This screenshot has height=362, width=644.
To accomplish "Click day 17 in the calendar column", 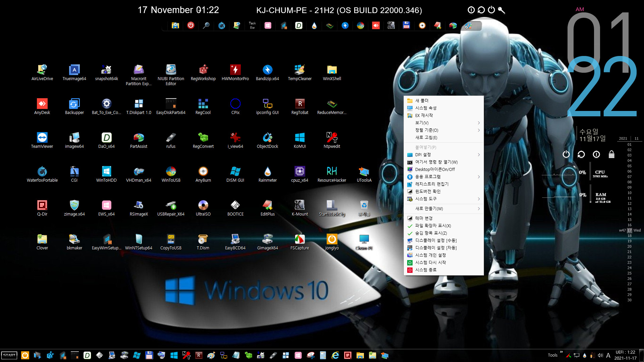I will pos(630,230).
